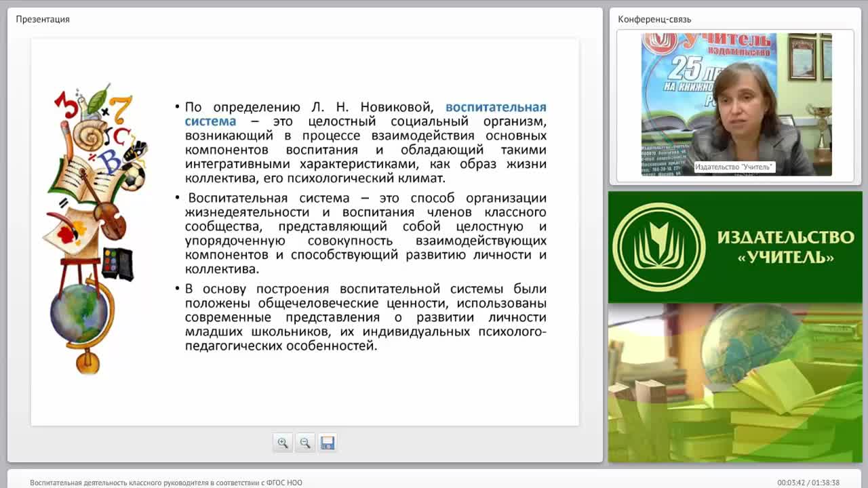Zoom out of the presentation slide
868x488 pixels.
(305, 443)
